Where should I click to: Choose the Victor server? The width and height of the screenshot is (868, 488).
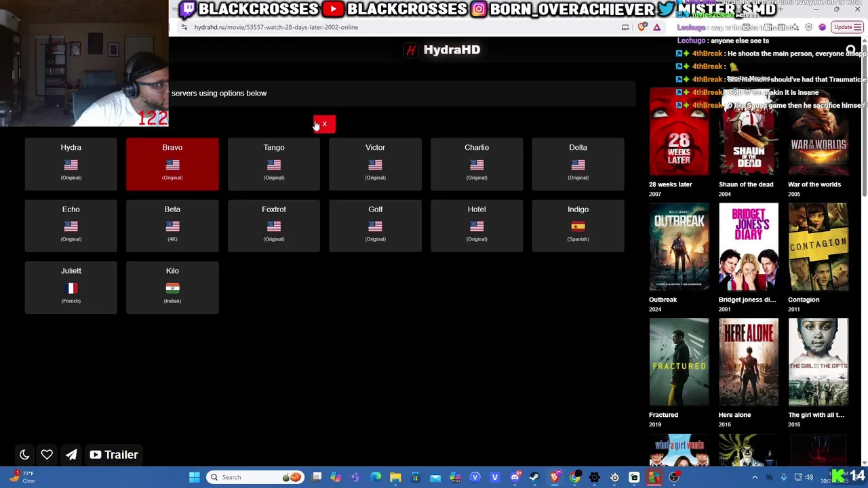pyautogui.click(x=375, y=163)
